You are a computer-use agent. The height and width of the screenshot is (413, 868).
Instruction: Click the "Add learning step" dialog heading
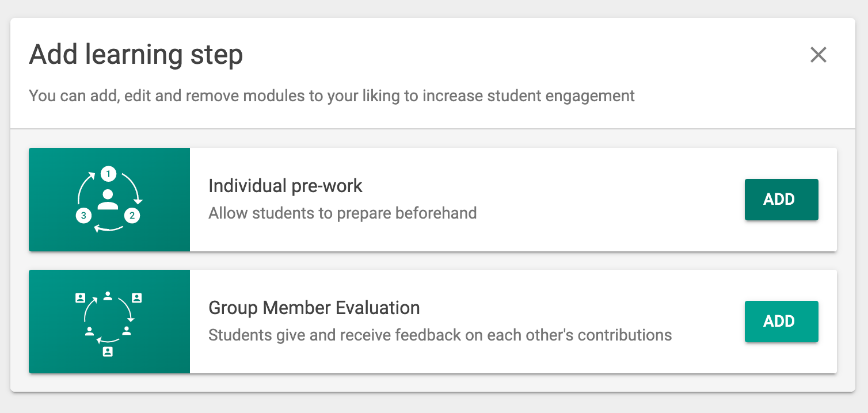tap(136, 55)
